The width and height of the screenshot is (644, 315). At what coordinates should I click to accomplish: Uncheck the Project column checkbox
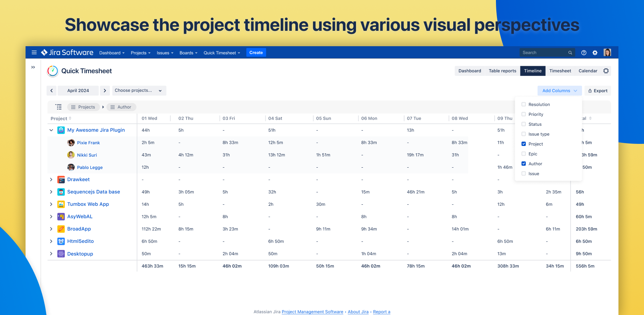tap(524, 144)
